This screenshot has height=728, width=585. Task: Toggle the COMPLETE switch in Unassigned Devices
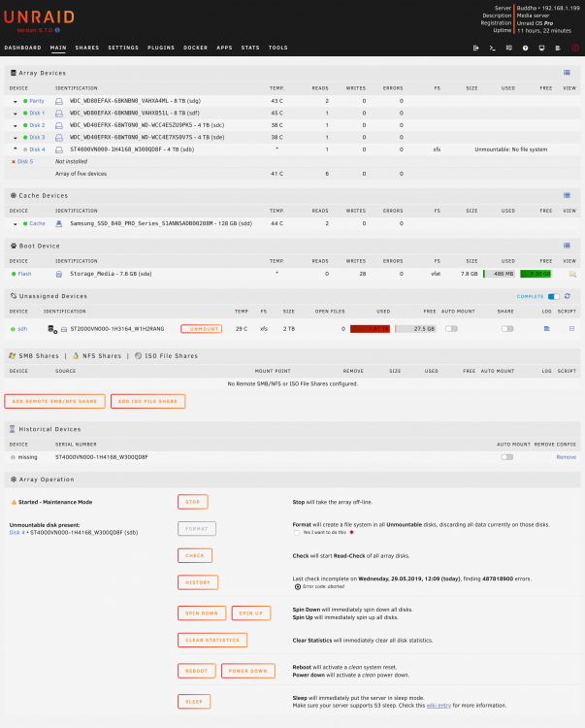click(x=553, y=296)
